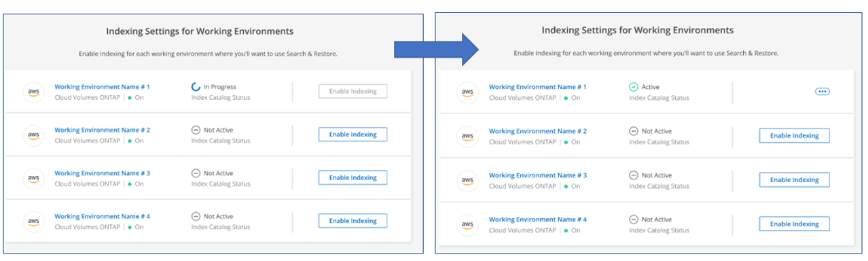The width and height of the screenshot is (868, 261).
Task: Click the In Progress spinner icon in left panel
Action: coord(196,87)
